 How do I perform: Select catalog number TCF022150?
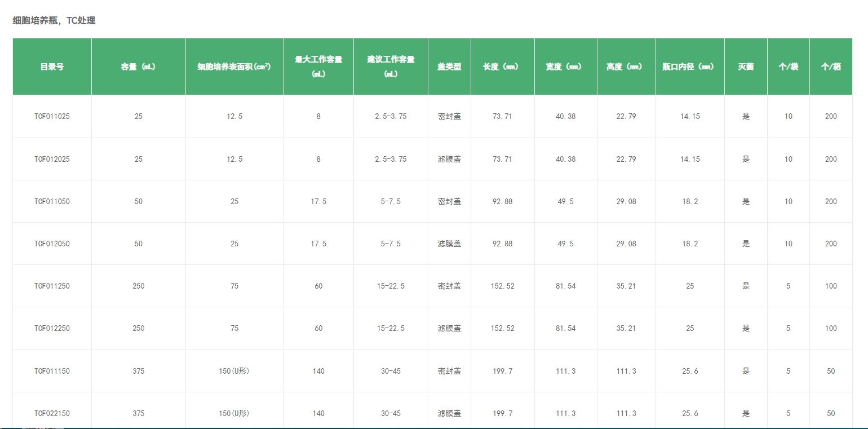pos(52,414)
